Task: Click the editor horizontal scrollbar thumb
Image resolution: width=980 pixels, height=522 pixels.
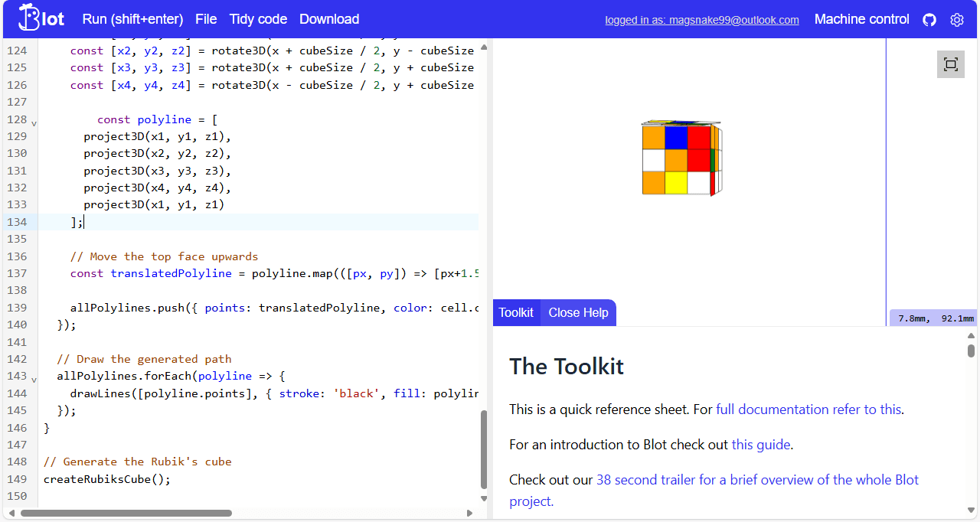Action: (126, 513)
